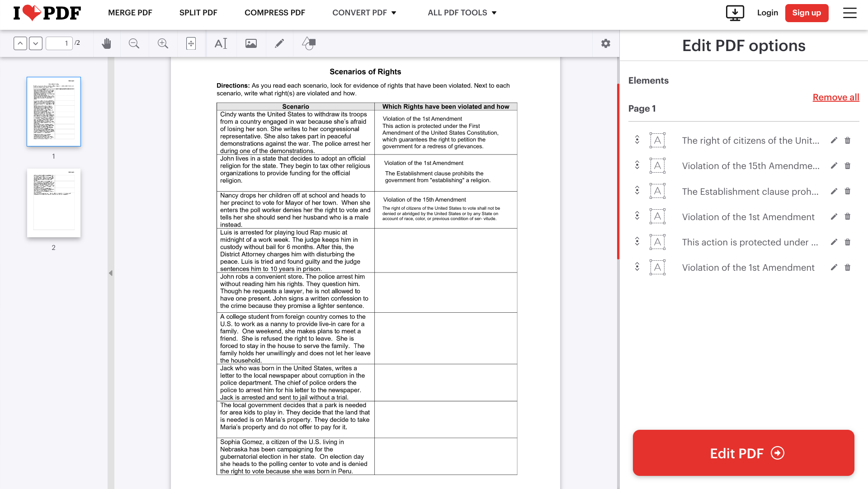
Task: Select the page fit/resize tool
Action: 191,43
